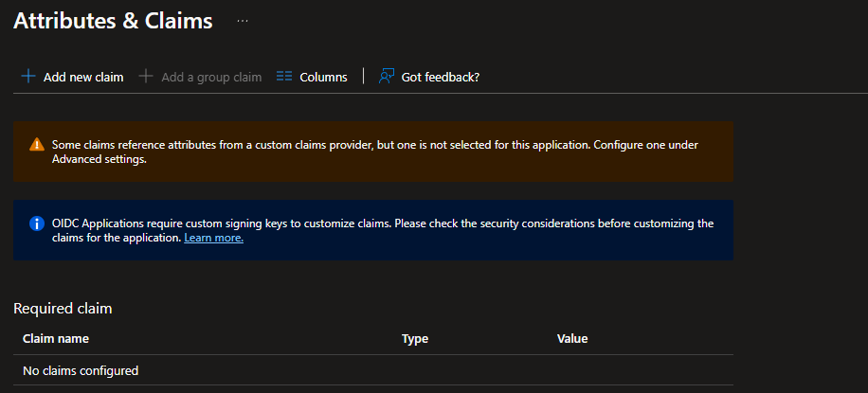868x393 pixels.
Task: Click the Claim name column header
Action: pyautogui.click(x=56, y=338)
